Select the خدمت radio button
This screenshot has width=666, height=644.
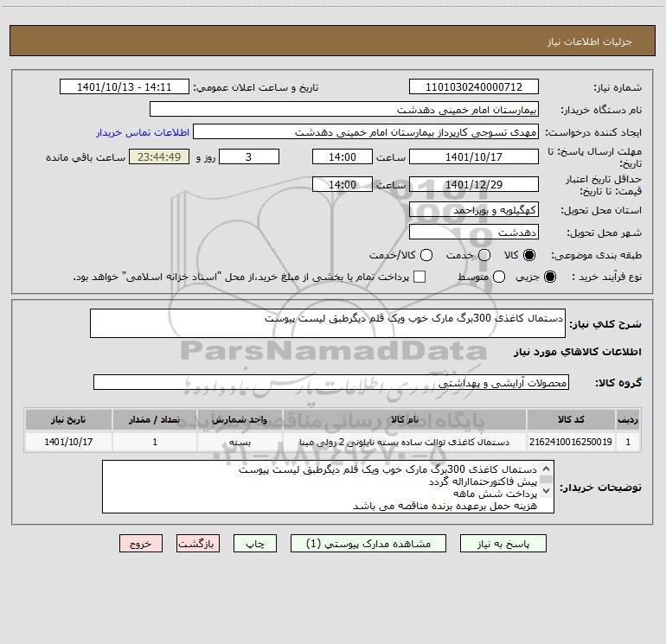coord(484,255)
